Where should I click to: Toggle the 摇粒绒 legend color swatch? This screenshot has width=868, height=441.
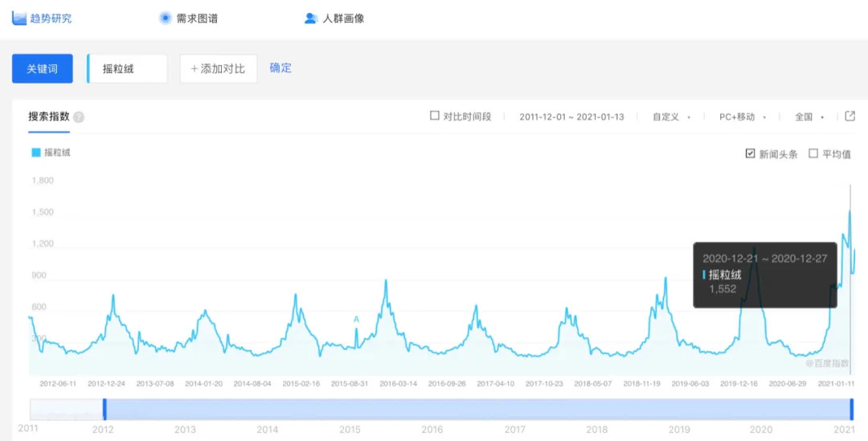36,153
